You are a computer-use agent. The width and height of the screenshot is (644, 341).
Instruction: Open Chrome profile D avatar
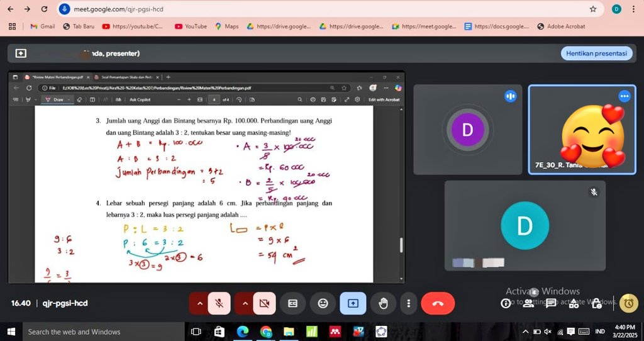[616, 9]
